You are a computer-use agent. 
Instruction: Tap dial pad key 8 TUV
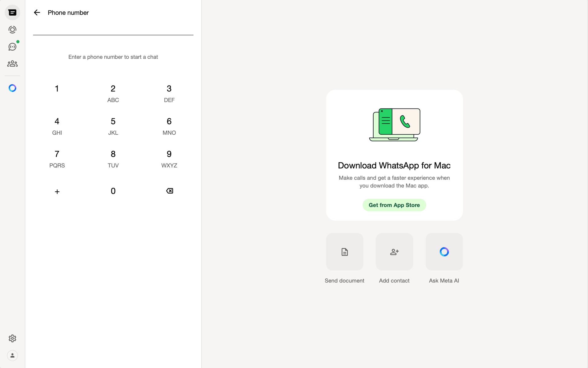tap(113, 159)
